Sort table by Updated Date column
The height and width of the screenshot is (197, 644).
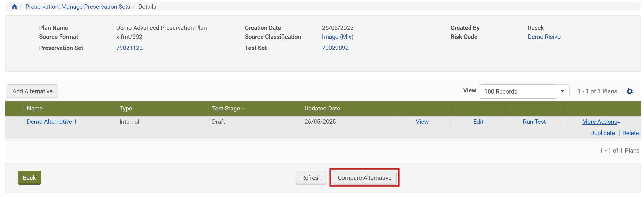322,109
